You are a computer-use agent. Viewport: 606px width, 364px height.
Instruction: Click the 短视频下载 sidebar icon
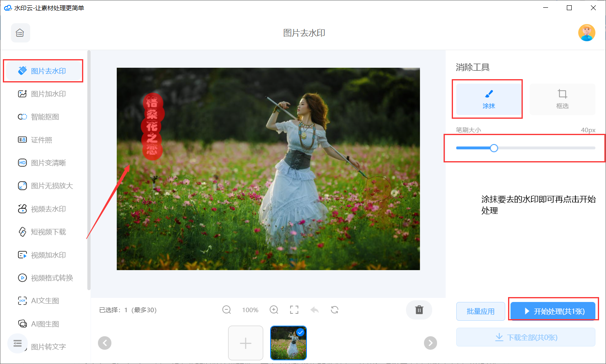[22, 232]
